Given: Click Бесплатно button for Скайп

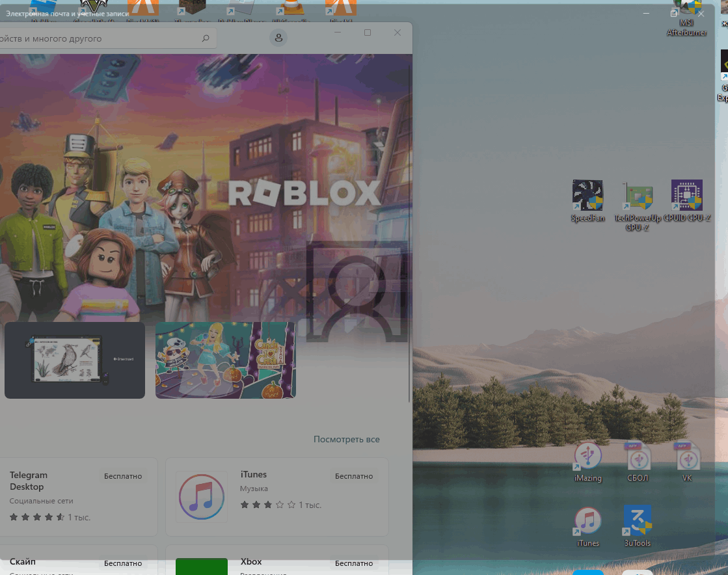Looking at the screenshot, I should coord(123,563).
